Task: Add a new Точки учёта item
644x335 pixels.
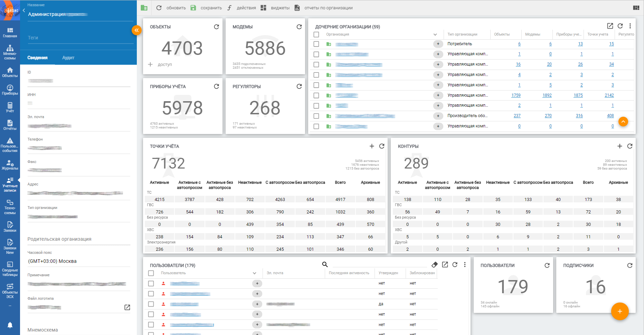Action: tap(372, 146)
